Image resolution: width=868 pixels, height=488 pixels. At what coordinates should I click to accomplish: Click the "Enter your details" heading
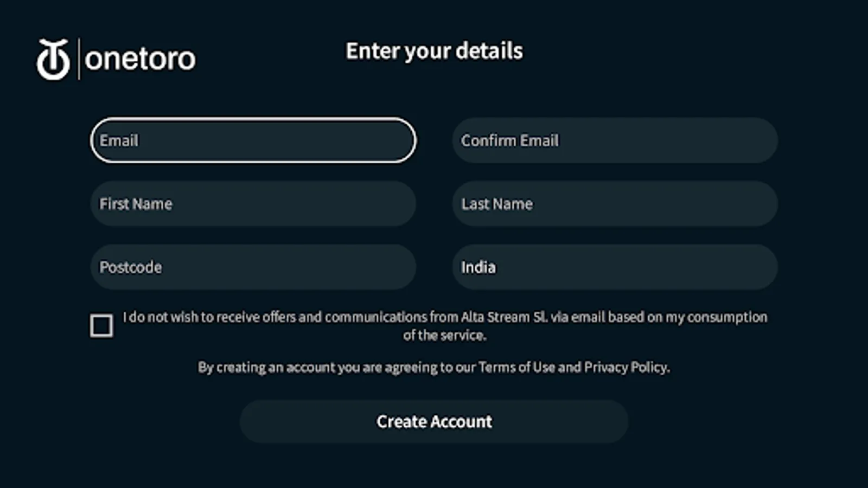click(x=434, y=51)
